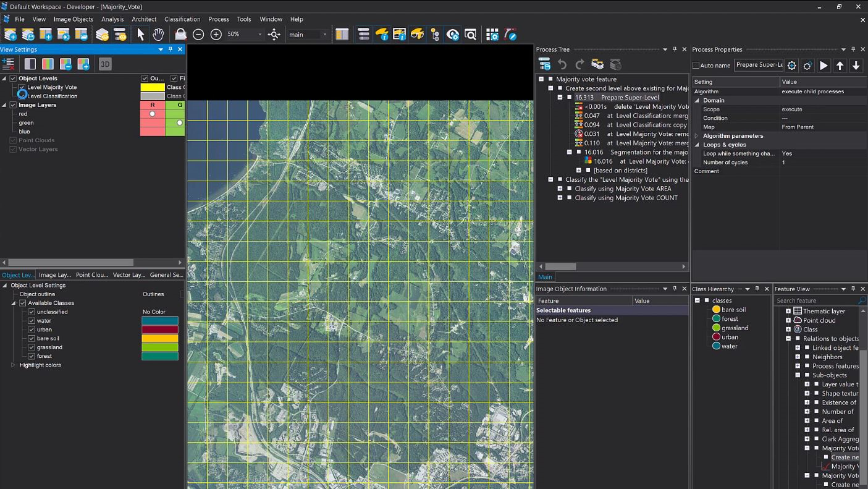The width and height of the screenshot is (868, 489).
Task: Click the 3D view button
Action: point(105,64)
